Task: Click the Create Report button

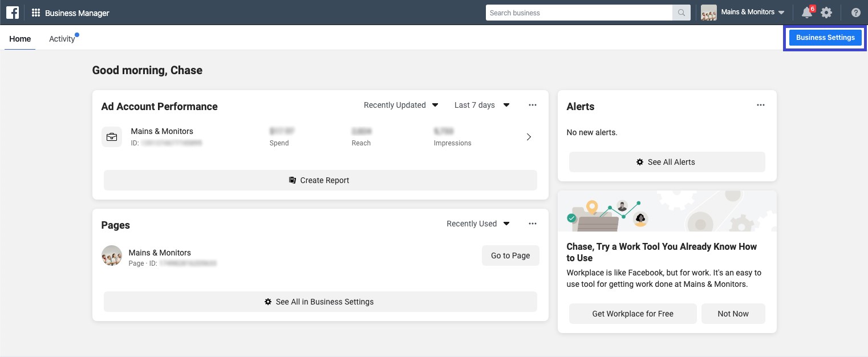Action: (321, 180)
